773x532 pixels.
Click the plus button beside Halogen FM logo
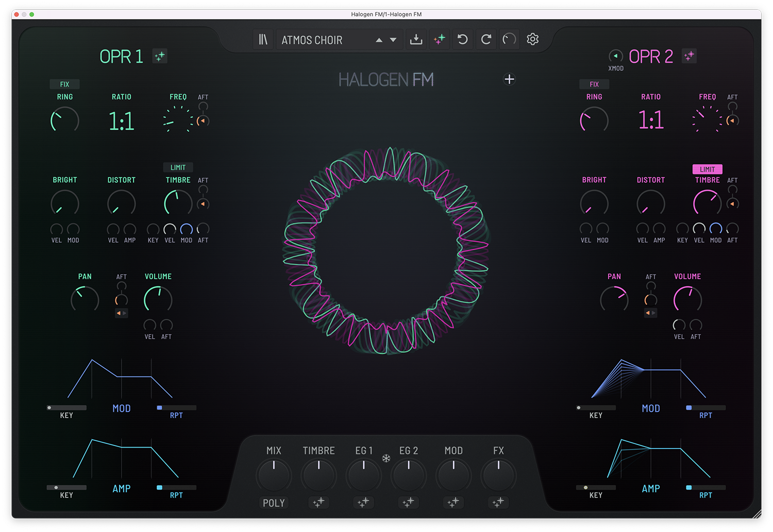click(509, 79)
